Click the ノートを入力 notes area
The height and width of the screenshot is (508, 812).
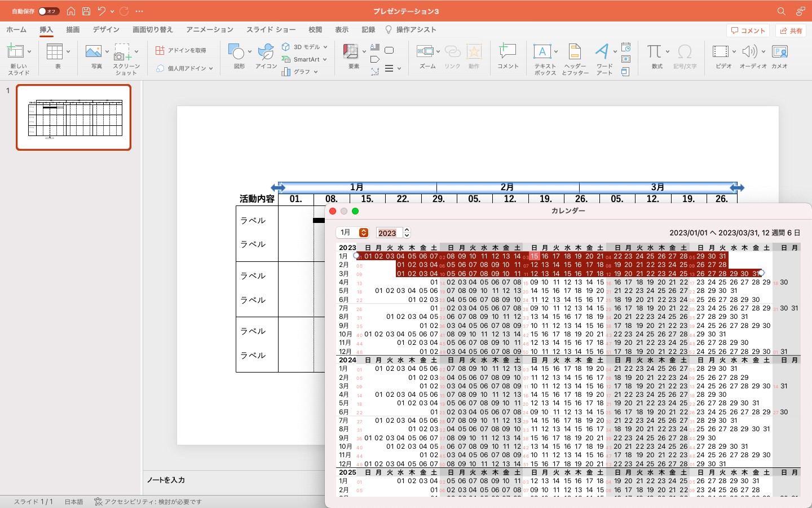[166, 480]
